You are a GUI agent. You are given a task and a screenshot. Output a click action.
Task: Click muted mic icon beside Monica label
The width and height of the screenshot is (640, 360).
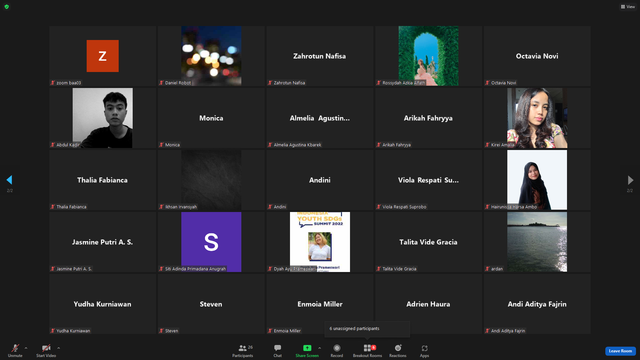pos(162,145)
